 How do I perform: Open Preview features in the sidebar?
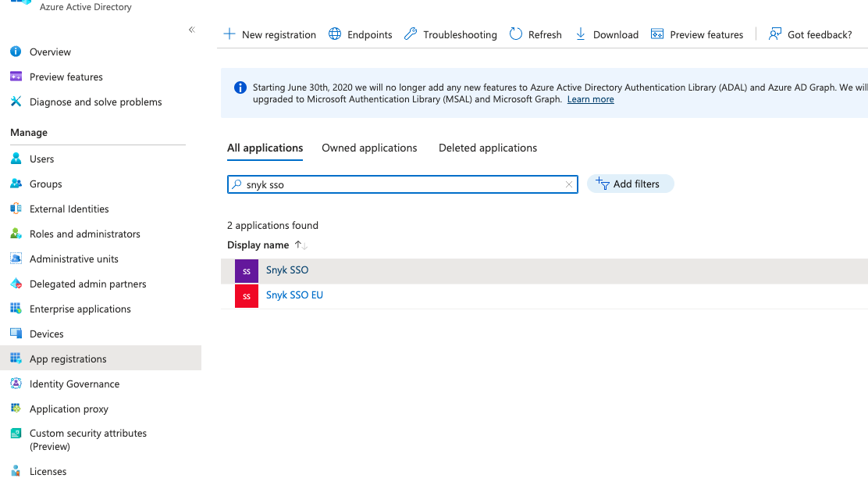coord(66,77)
